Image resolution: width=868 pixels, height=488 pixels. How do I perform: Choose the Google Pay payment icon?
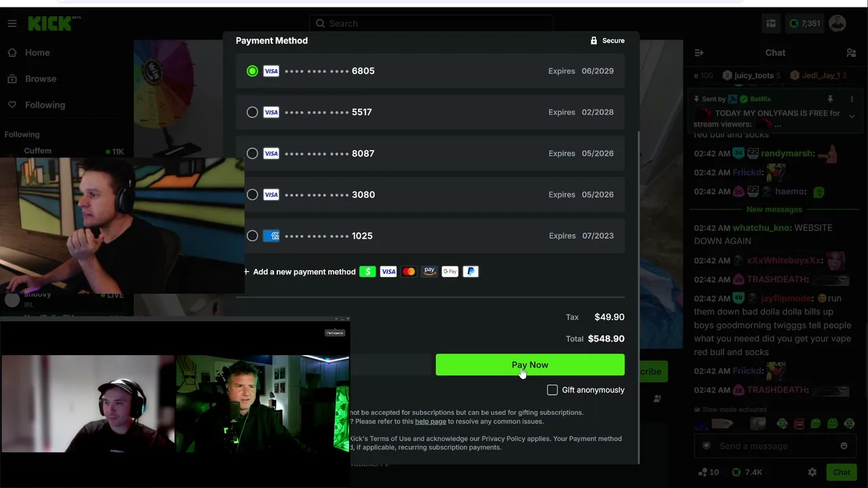[450, 272]
